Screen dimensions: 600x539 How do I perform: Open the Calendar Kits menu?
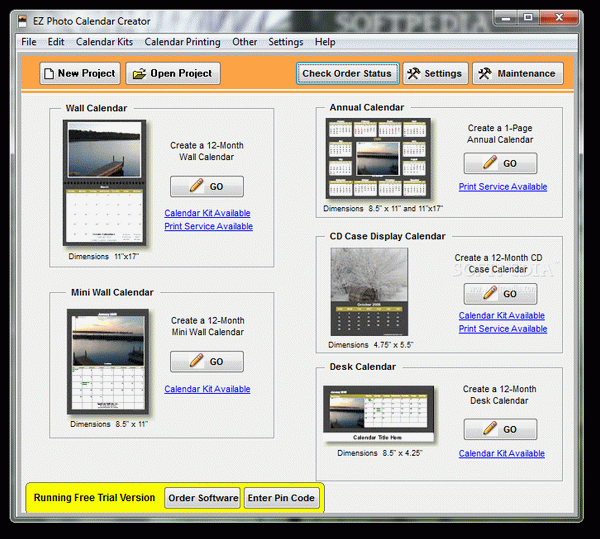[x=104, y=42]
